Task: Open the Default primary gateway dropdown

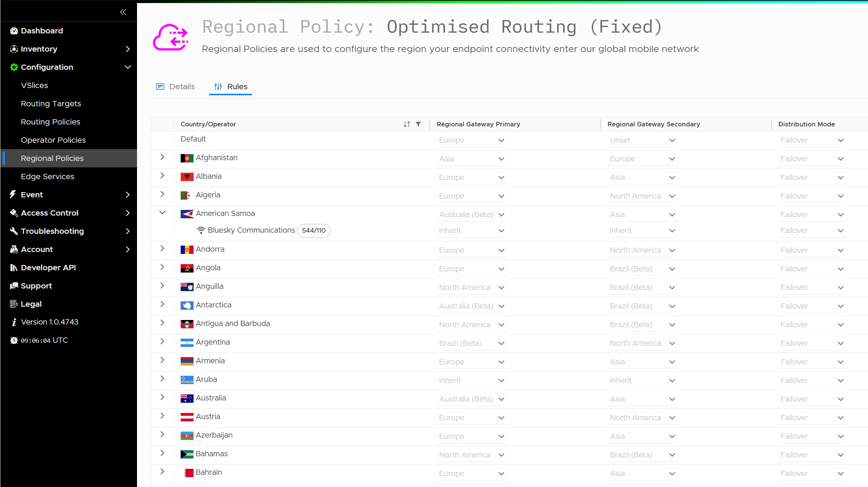Action: [x=471, y=140]
